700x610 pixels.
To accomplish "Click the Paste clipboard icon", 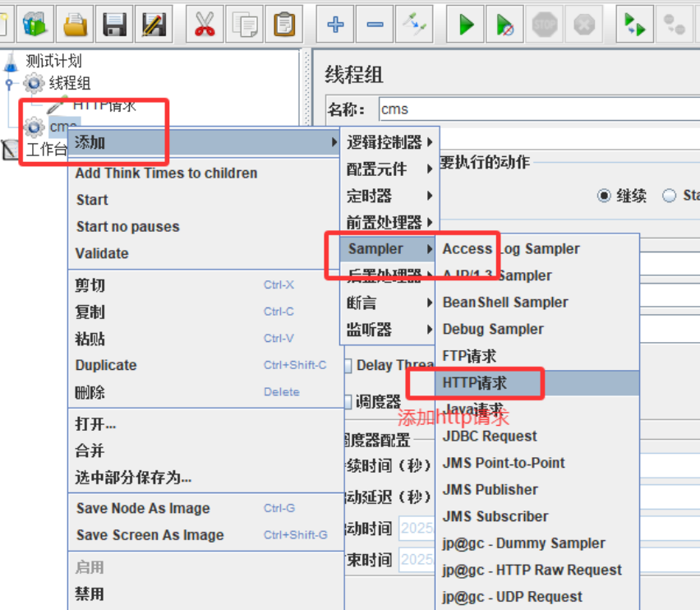I will pyautogui.click(x=284, y=24).
